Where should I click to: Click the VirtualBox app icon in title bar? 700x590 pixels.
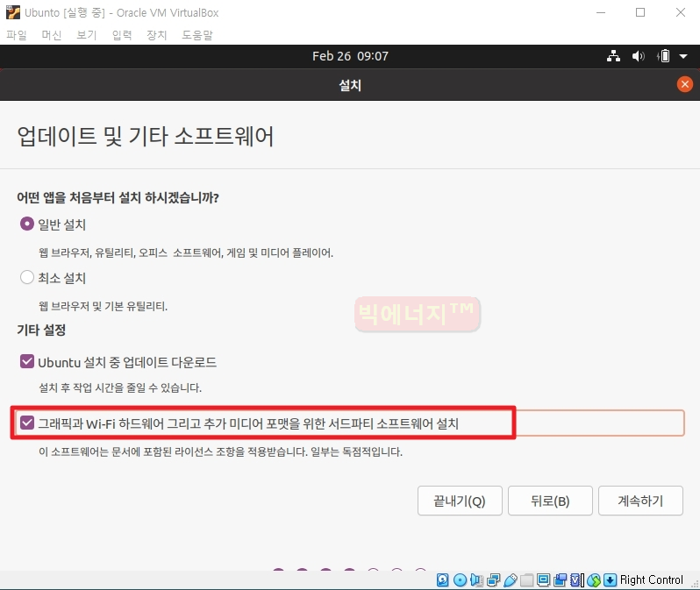click(x=13, y=12)
